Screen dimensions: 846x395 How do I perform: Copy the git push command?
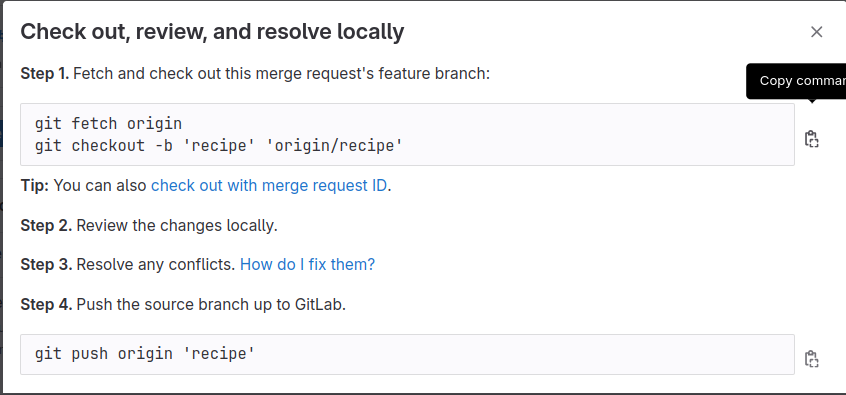(811, 358)
